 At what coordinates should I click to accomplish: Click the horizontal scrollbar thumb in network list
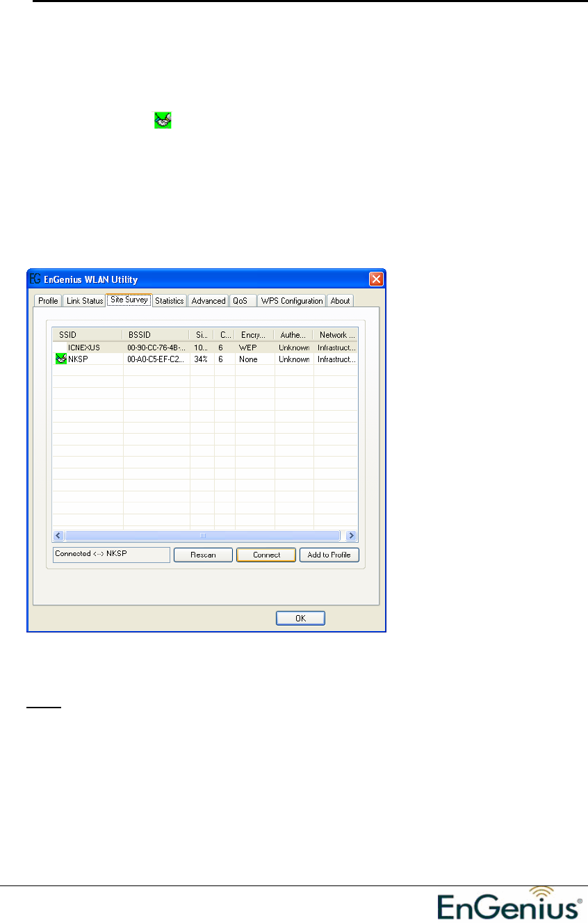coord(203,536)
